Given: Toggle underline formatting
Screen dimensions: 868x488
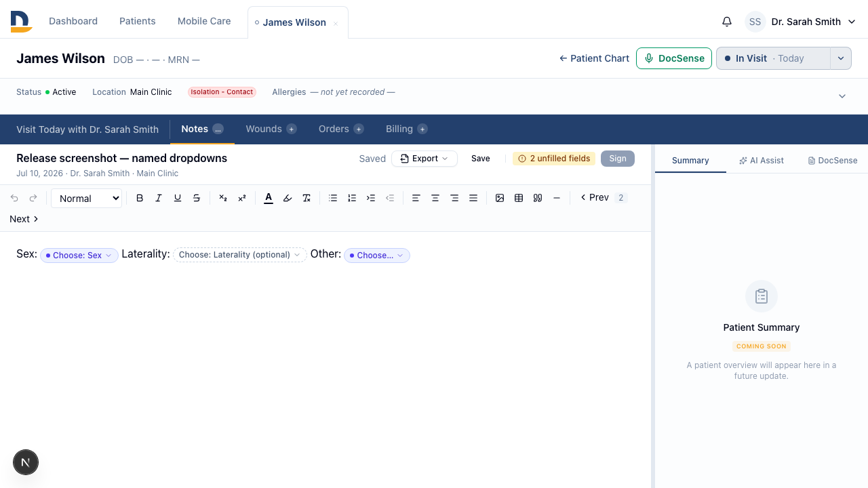Looking at the screenshot, I should pyautogui.click(x=178, y=198).
